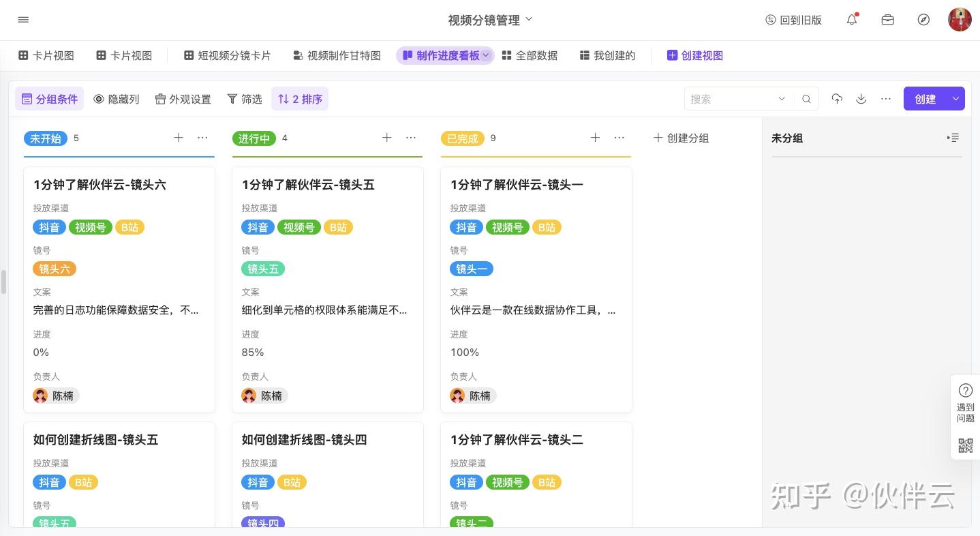The width and height of the screenshot is (980, 536).
Task: Expand the search field dropdown
Action: (x=782, y=99)
